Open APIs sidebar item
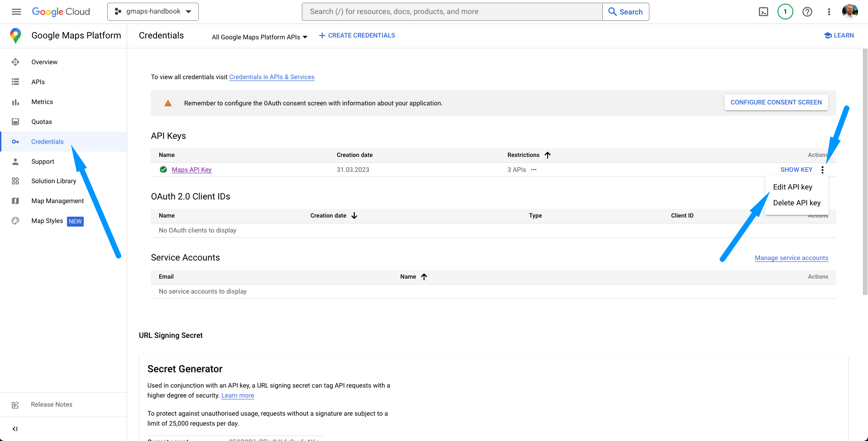This screenshot has height=441, width=868. [x=38, y=82]
